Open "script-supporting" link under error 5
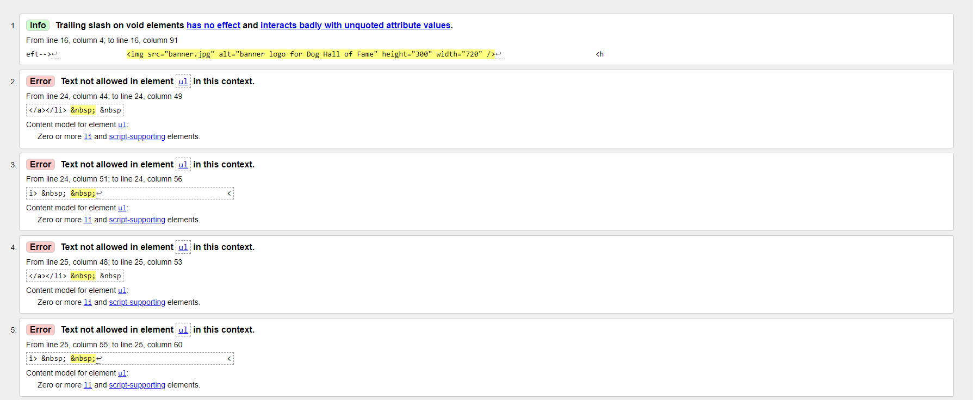This screenshot has height=400, width=980. pyautogui.click(x=137, y=385)
